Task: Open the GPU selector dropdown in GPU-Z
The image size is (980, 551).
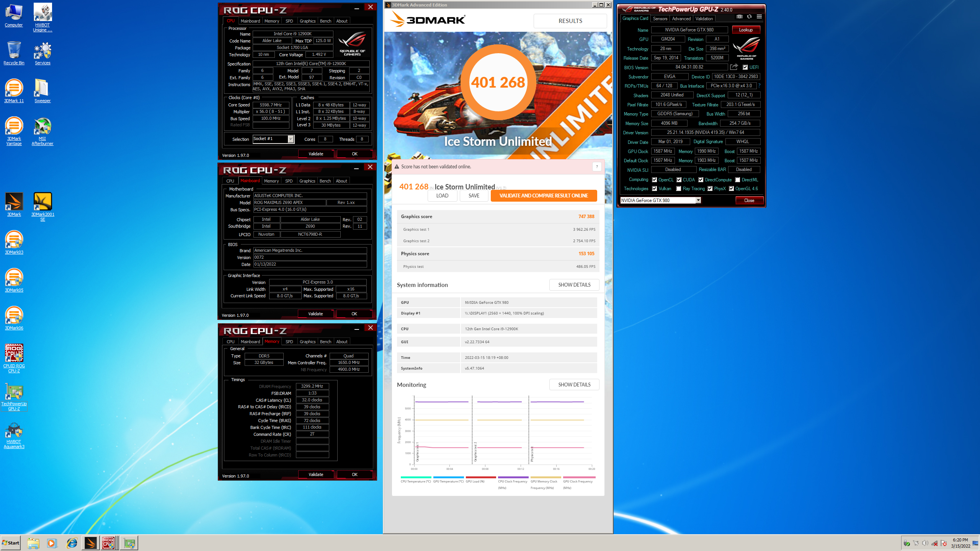Action: tap(660, 200)
